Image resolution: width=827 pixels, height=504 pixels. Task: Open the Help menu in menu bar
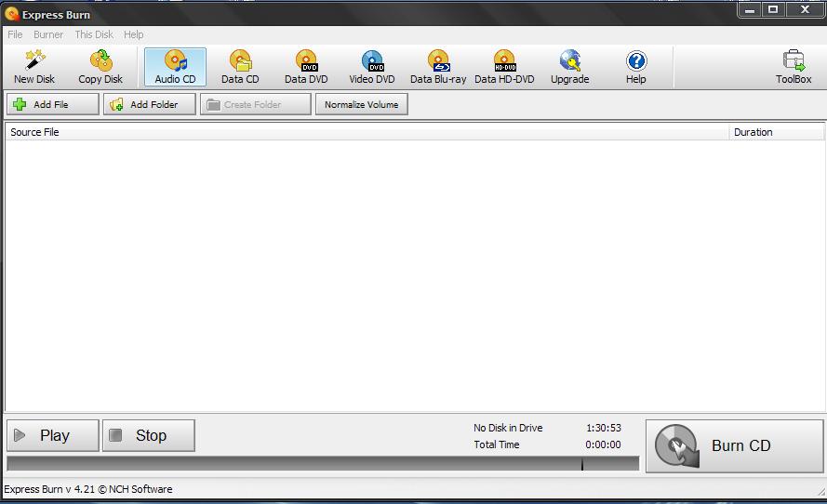click(133, 34)
